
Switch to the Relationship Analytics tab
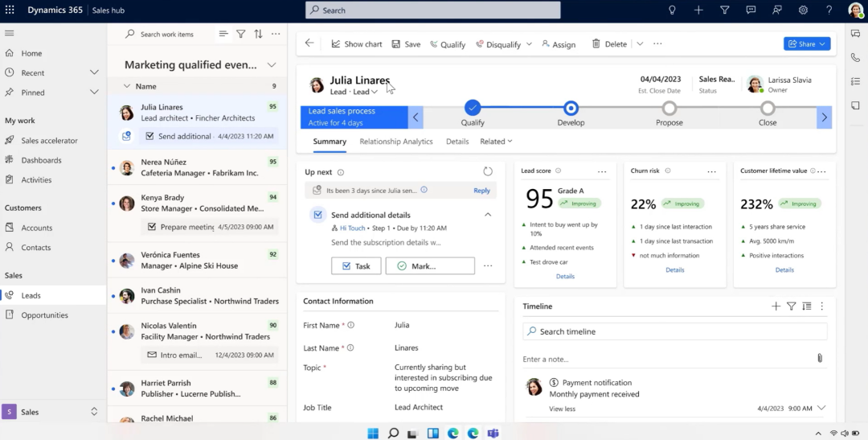click(x=395, y=142)
